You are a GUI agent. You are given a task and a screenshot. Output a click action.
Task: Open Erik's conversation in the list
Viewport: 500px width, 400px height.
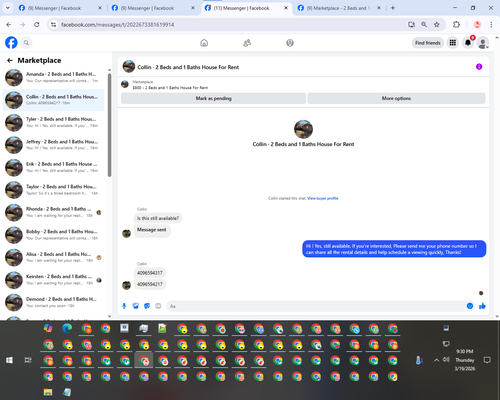point(53,167)
